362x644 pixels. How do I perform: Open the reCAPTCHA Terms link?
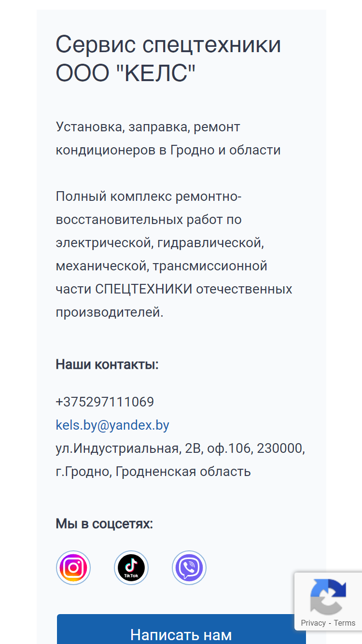point(345,623)
